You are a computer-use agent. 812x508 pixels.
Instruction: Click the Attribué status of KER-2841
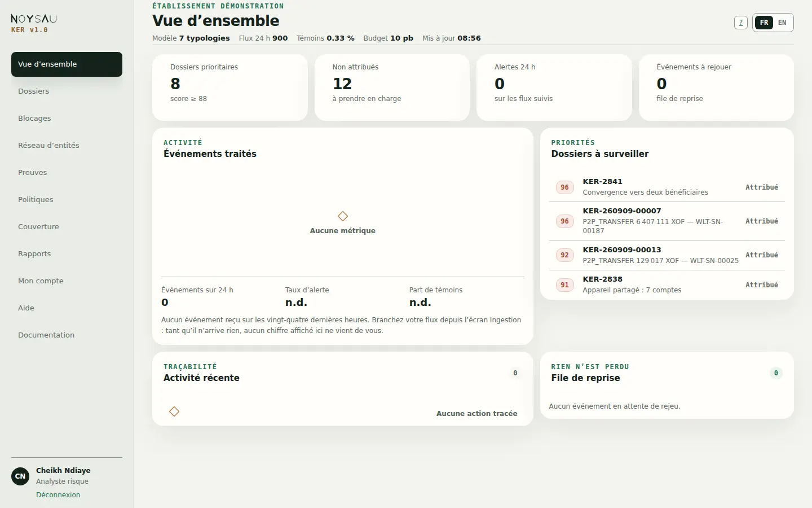click(762, 187)
